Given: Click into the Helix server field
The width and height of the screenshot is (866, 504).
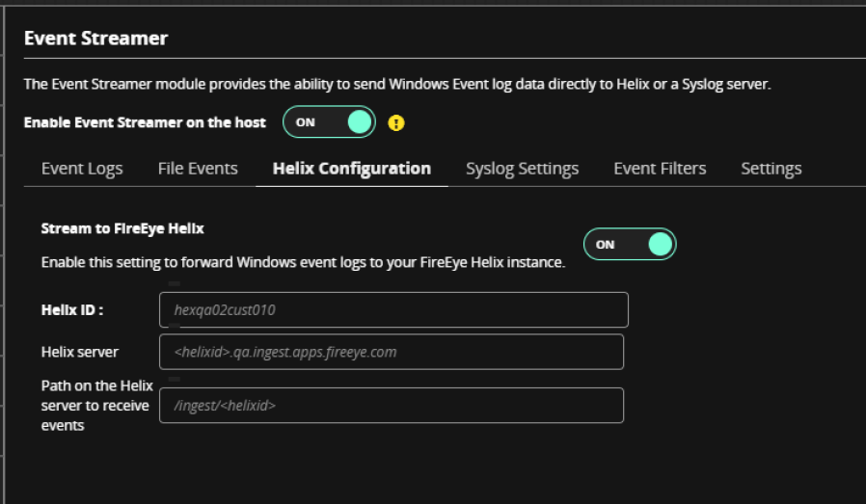Looking at the screenshot, I should [x=392, y=352].
